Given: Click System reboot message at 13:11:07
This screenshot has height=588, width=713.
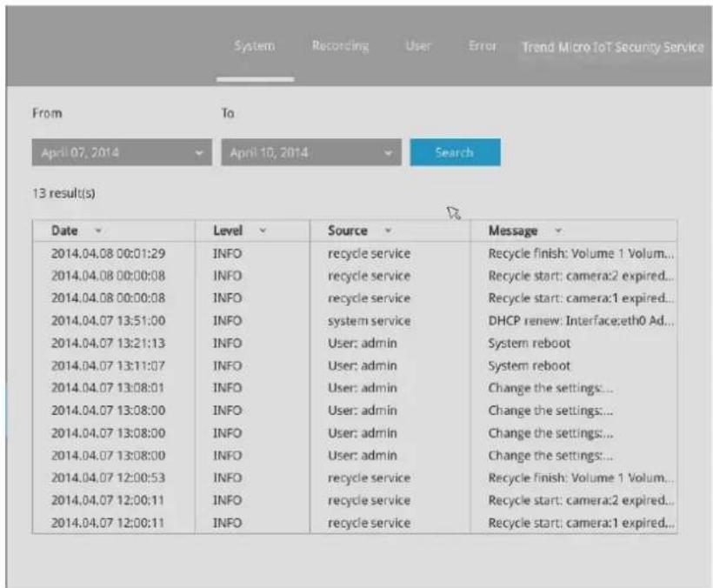Looking at the screenshot, I should (x=529, y=365).
